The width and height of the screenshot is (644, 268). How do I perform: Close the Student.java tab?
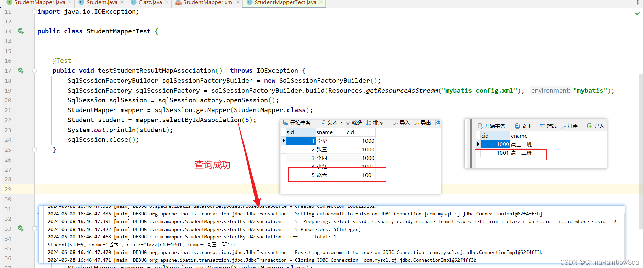122,2
